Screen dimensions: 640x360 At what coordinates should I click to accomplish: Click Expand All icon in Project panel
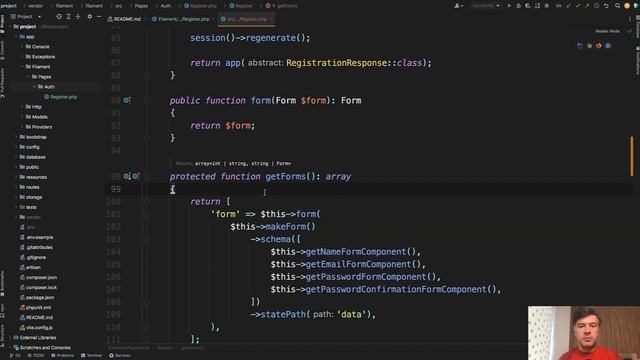click(68, 17)
